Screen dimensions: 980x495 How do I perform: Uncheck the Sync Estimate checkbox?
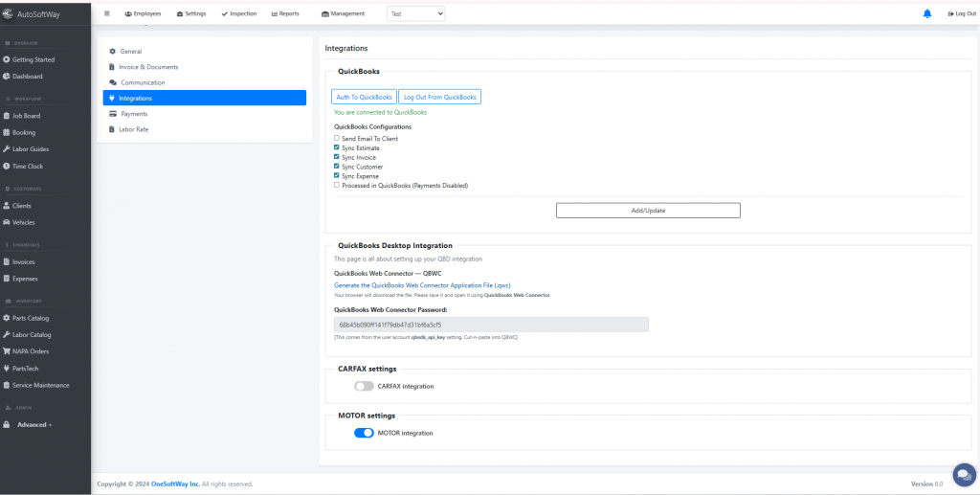337,148
